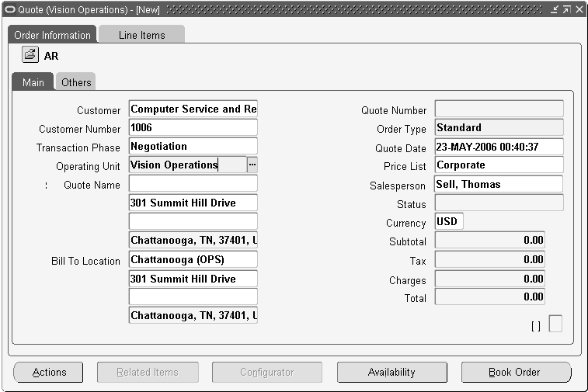The width and height of the screenshot is (588, 392).
Task: Minimize the Quote window
Action: 555,9
